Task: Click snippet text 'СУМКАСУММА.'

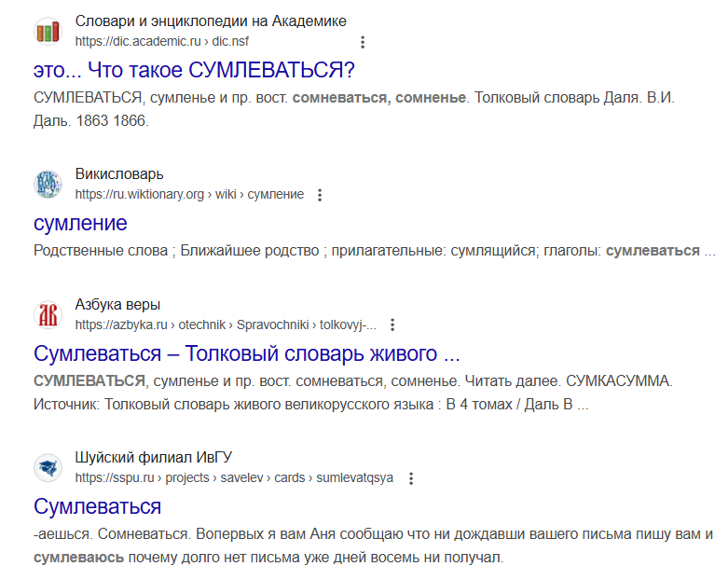Action: point(619,381)
